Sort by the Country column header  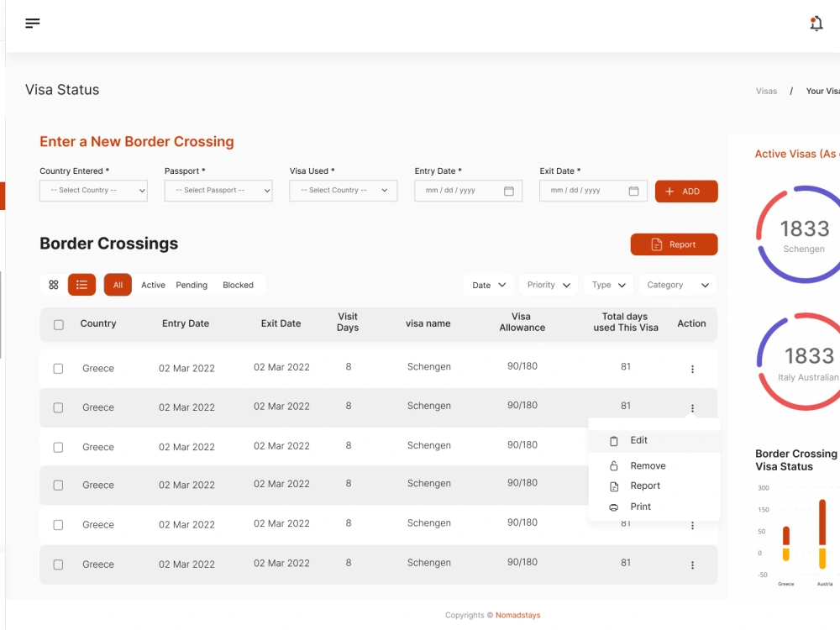click(98, 323)
